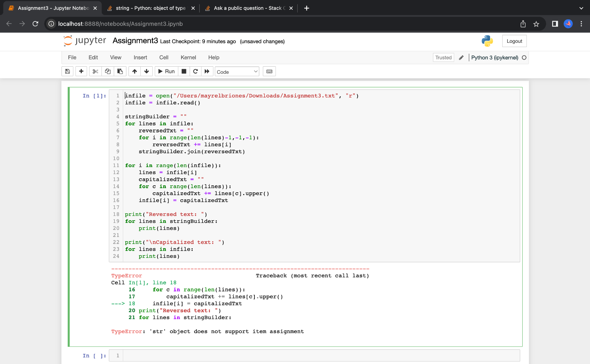Copy the selected cell with the copy icon
Viewport: 590px width, 364px height.
point(107,71)
